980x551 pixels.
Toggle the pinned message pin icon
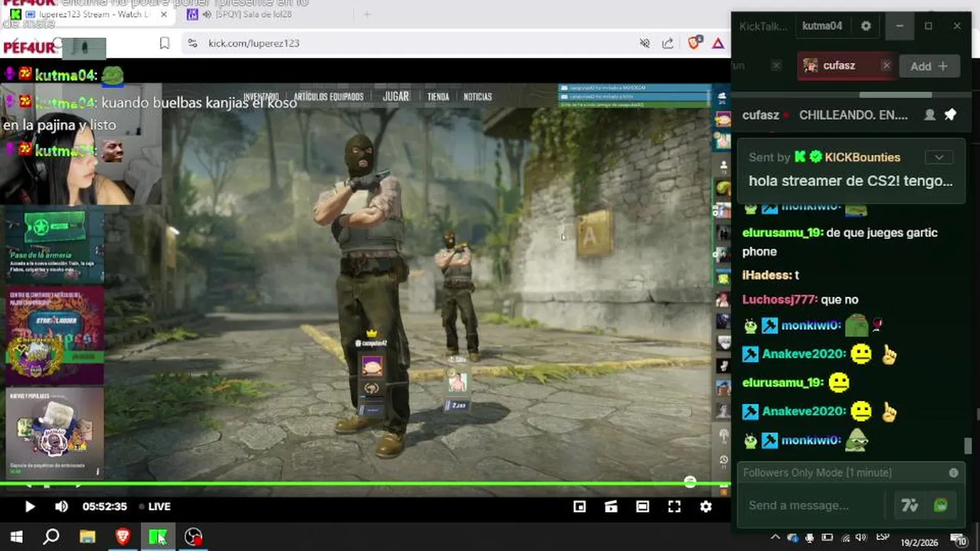coord(950,115)
